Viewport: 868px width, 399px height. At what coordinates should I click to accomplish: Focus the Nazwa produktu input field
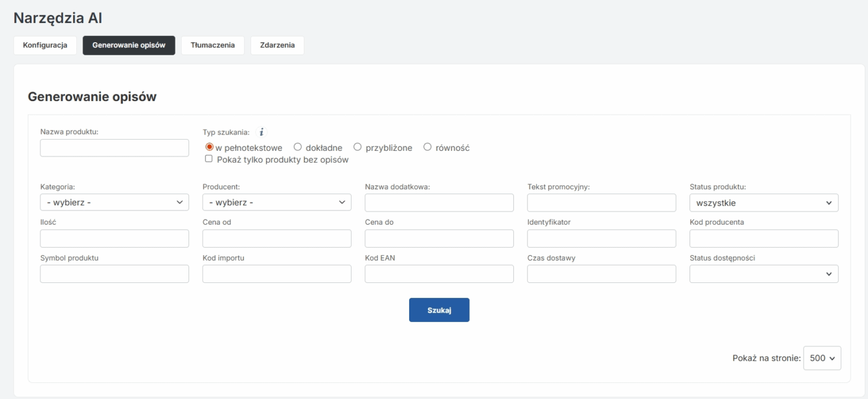(114, 148)
